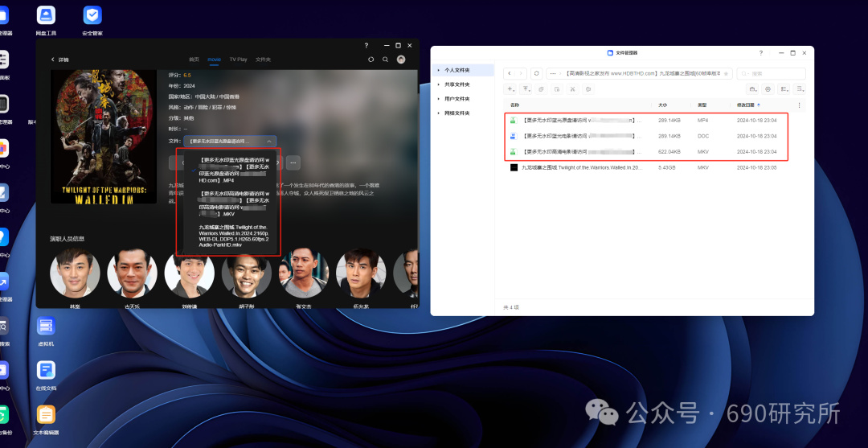Open help in the file manager title bar

[761, 52]
